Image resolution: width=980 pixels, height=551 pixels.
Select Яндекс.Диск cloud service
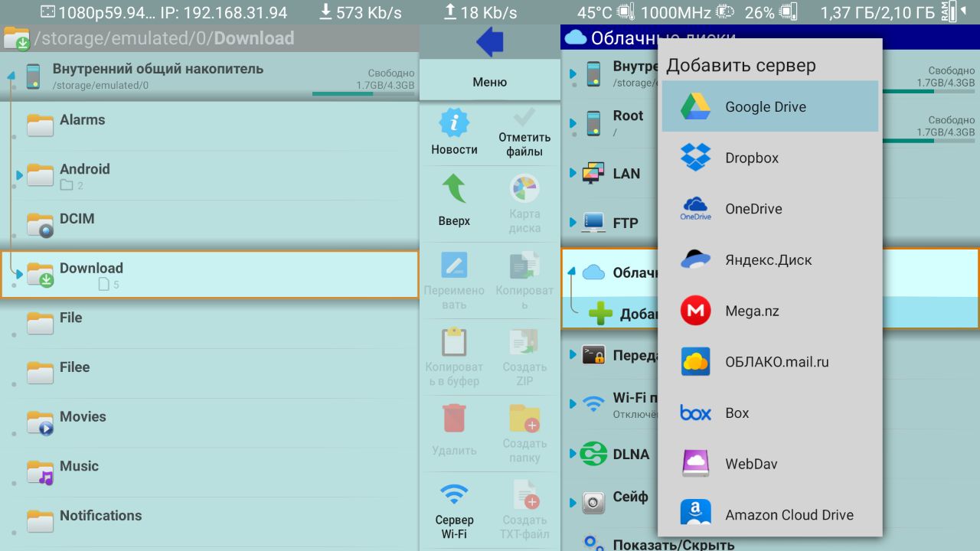coord(770,259)
